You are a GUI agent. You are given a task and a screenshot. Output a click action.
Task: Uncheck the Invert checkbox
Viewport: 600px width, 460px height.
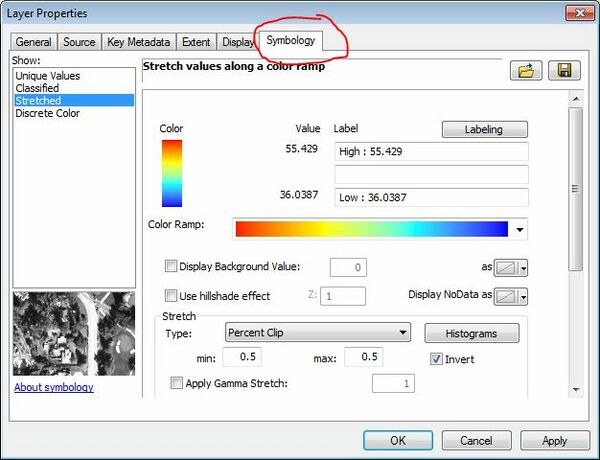[x=435, y=359]
